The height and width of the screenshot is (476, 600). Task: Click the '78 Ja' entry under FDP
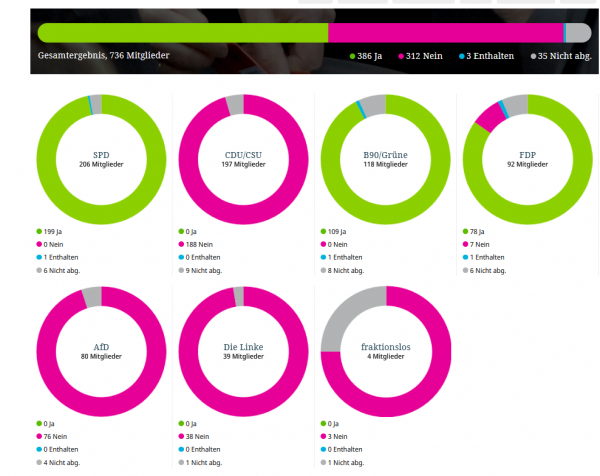(x=477, y=230)
